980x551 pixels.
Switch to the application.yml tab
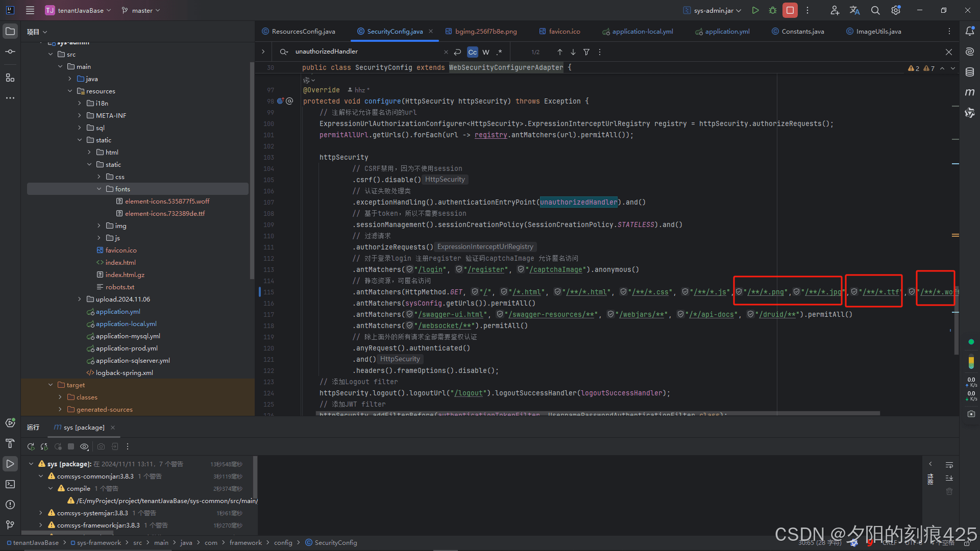pyautogui.click(x=727, y=31)
